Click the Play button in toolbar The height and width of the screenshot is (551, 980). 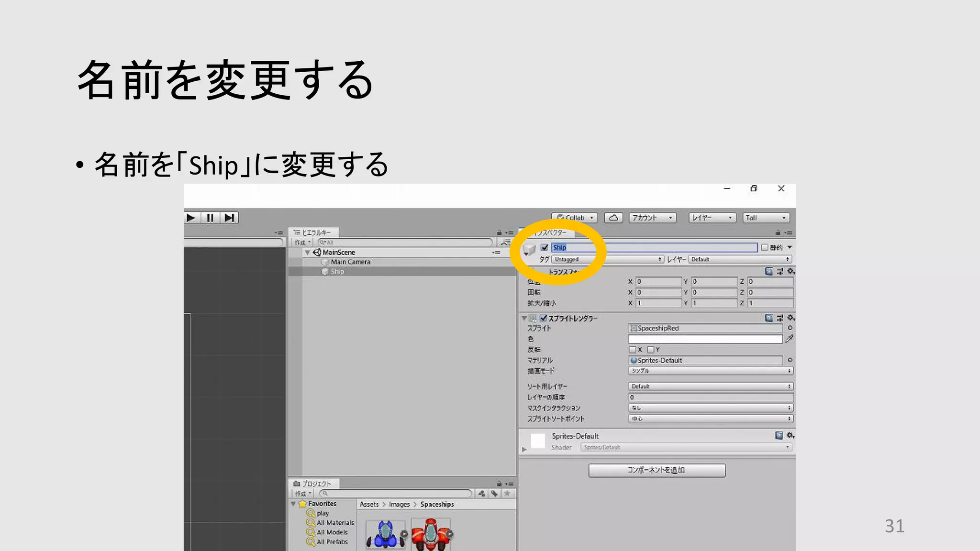click(x=191, y=218)
